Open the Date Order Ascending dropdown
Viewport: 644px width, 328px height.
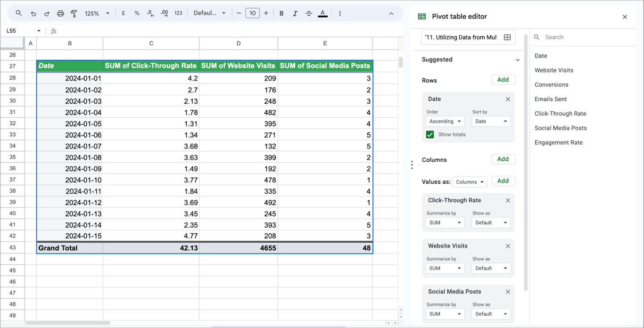pyautogui.click(x=445, y=121)
